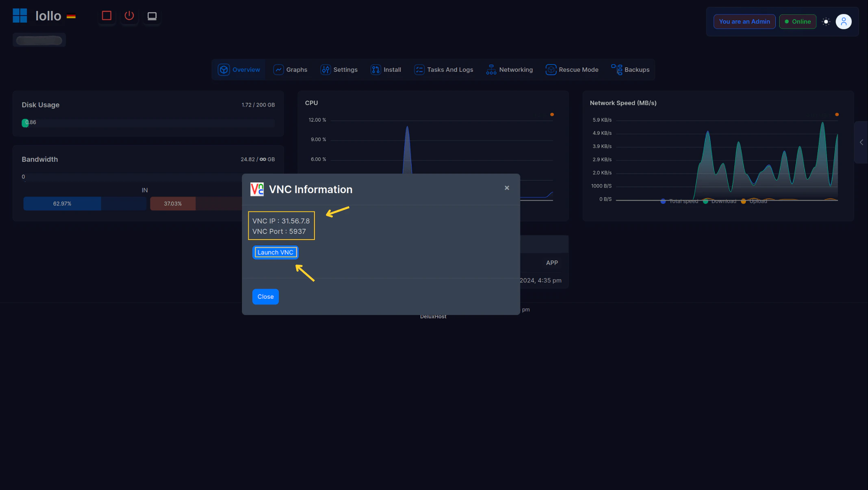
Task: Dismiss dialog with the X button
Action: click(x=507, y=188)
